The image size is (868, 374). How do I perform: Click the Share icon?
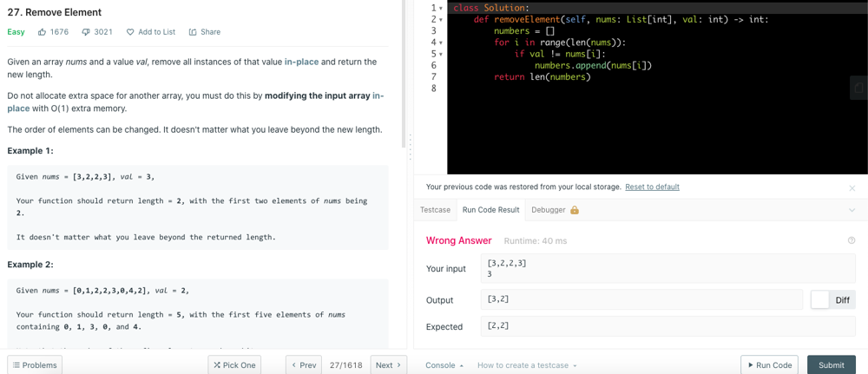[x=193, y=32]
